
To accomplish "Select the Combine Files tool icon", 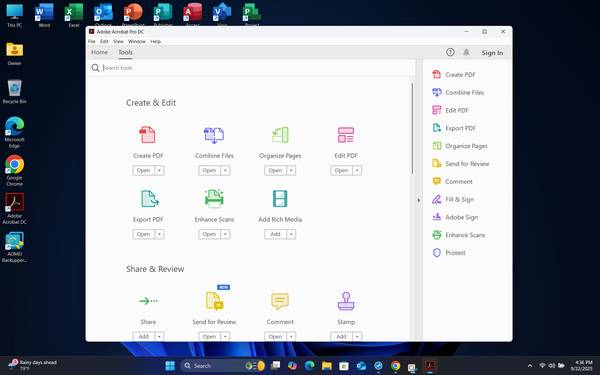I will pyautogui.click(x=214, y=135).
